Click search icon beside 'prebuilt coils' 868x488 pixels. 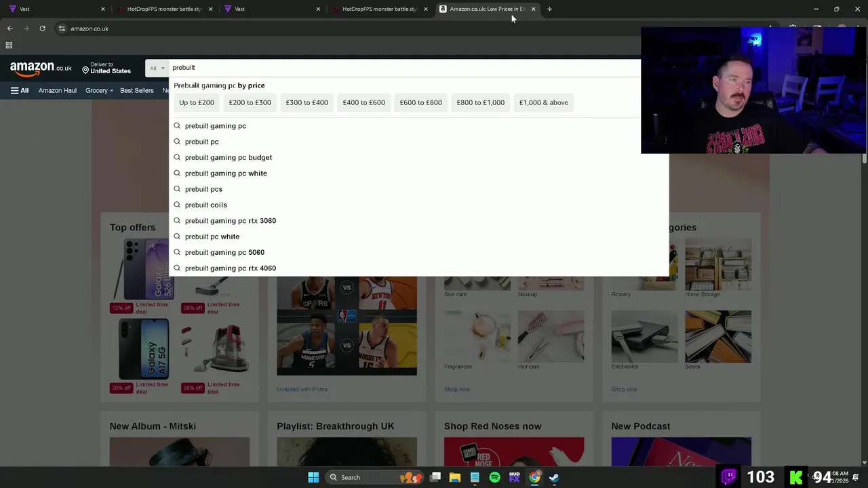pos(177,205)
